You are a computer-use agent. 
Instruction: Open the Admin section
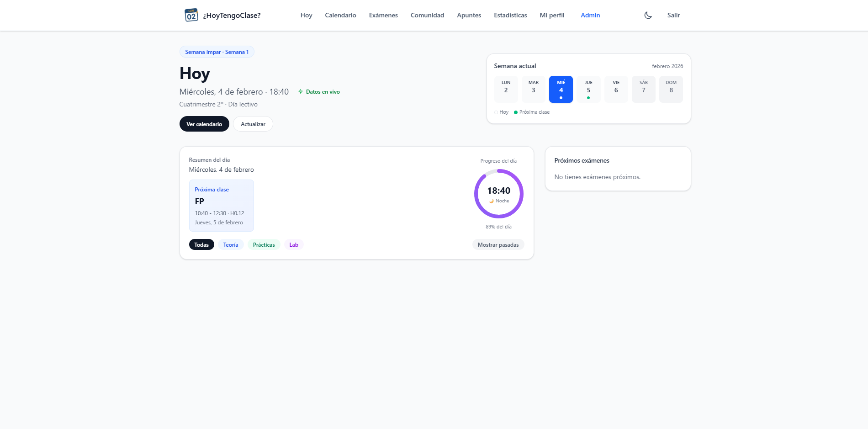pos(590,15)
